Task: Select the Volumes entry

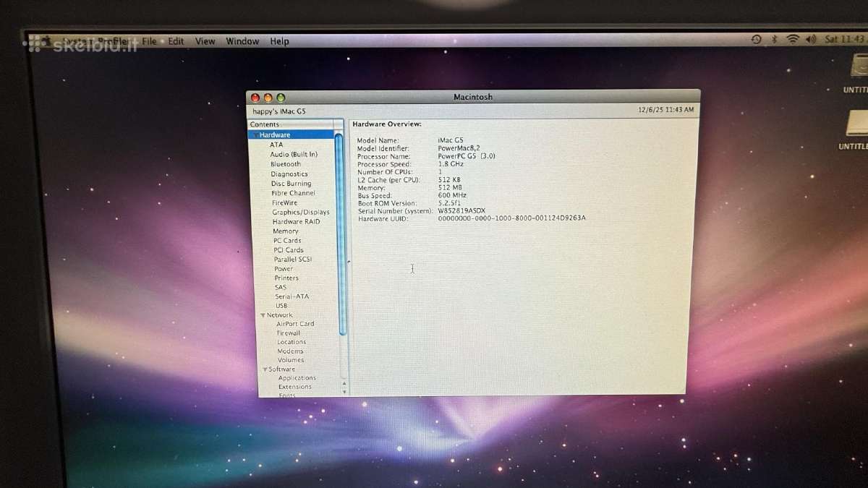Action: [x=291, y=360]
